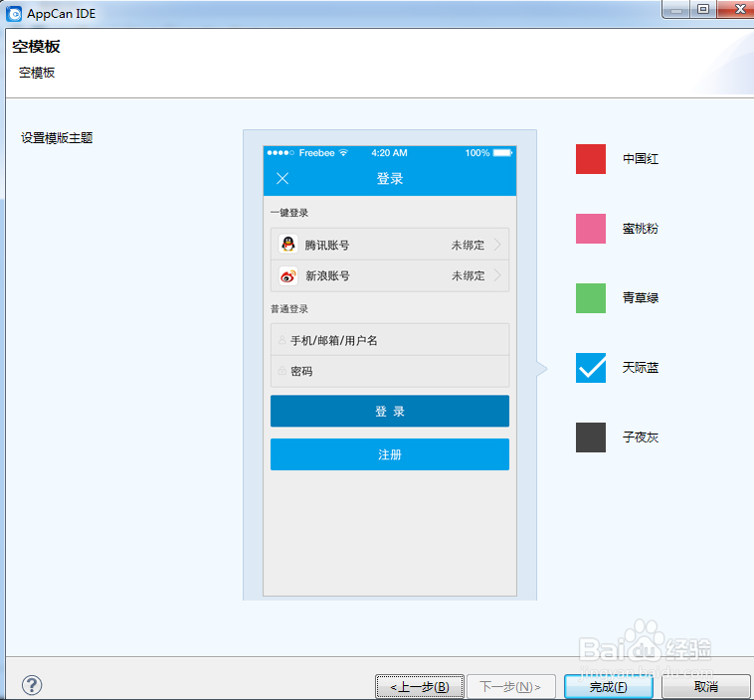Click the 子夜灰 theme label
The width and height of the screenshot is (754, 700).
pyautogui.click(x=641, y=437)
